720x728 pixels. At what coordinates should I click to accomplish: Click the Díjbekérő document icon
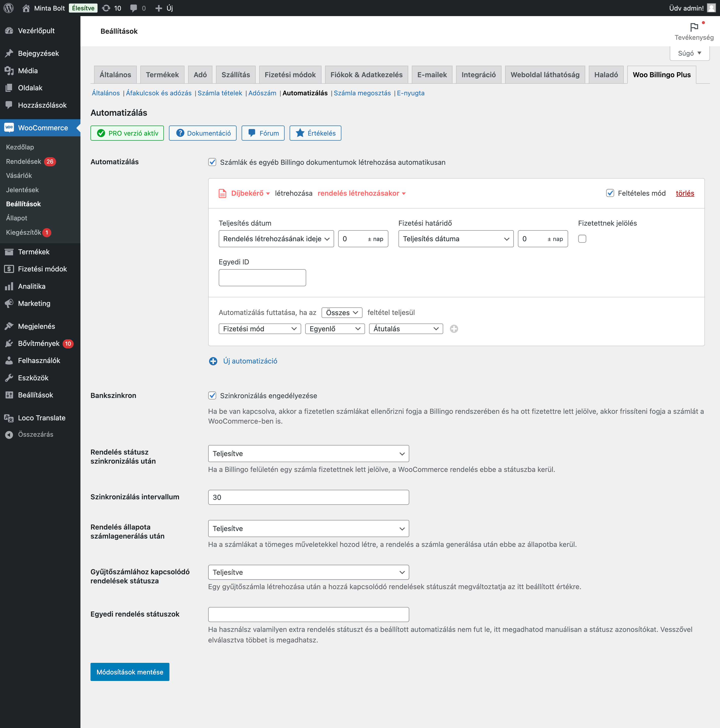coord(222,193)
